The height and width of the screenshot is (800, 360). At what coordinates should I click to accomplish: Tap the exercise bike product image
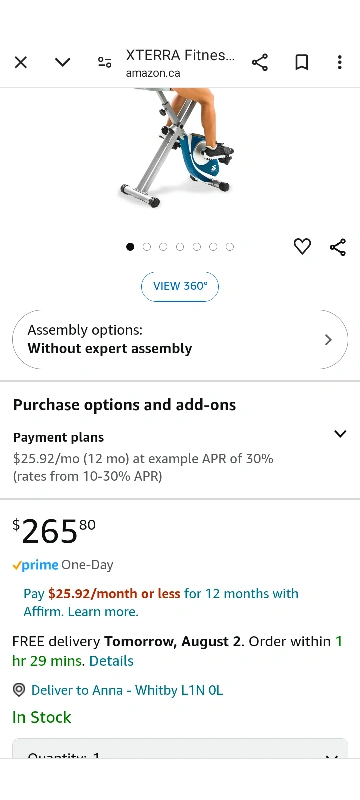[175, 147]
